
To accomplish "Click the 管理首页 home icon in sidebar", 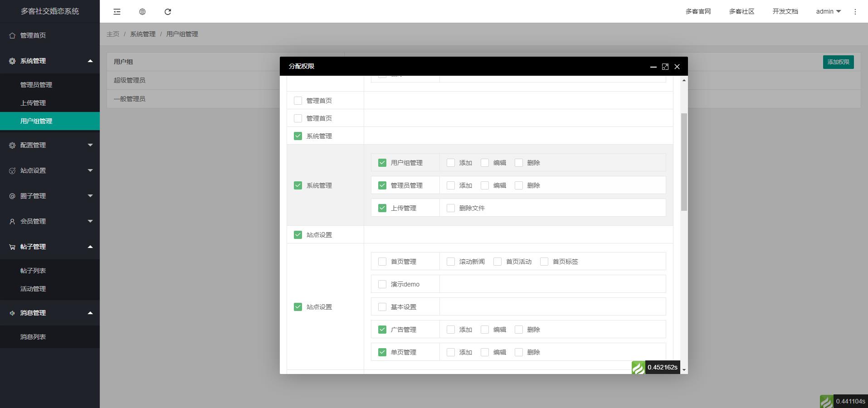I will pos(11,35).
